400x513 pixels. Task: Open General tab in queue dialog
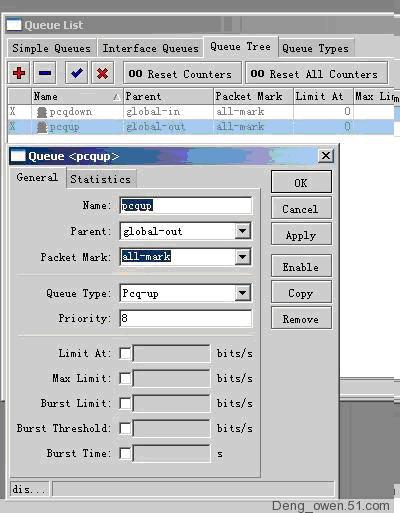tap(37, 177)
